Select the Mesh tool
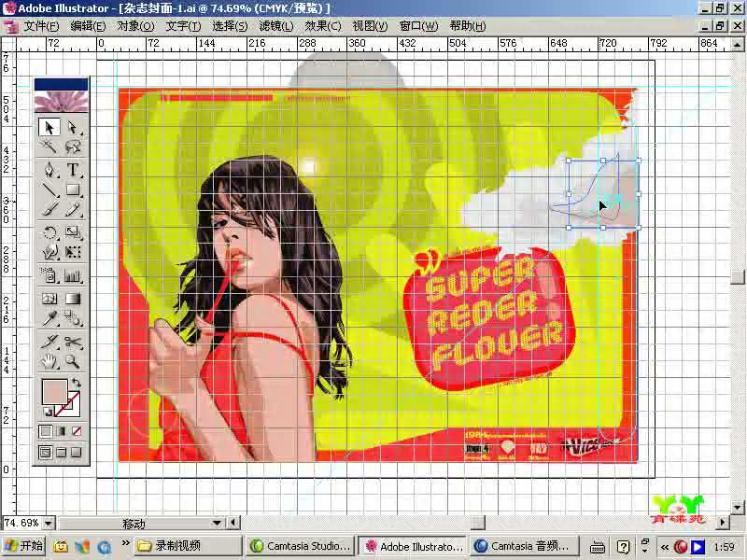The width and height of the screenshot is (747, 560). tap(49, 299)
